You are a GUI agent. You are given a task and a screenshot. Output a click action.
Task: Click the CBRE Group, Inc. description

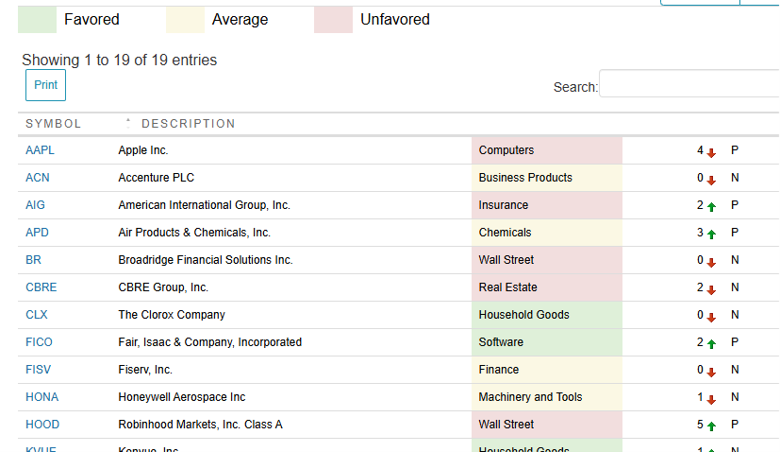click(x=163, y=287)
